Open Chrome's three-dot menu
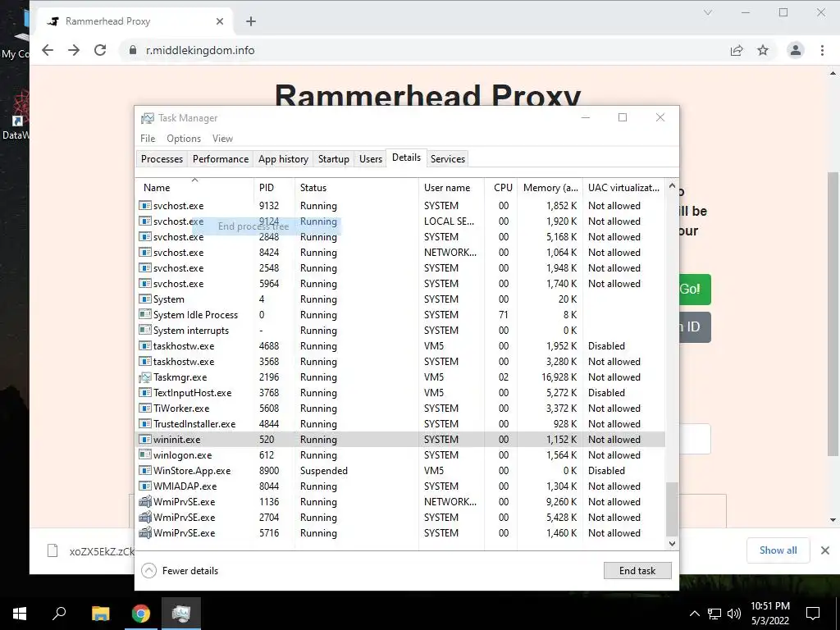Screen dimensions: 840x630 [x=822, y=50]
